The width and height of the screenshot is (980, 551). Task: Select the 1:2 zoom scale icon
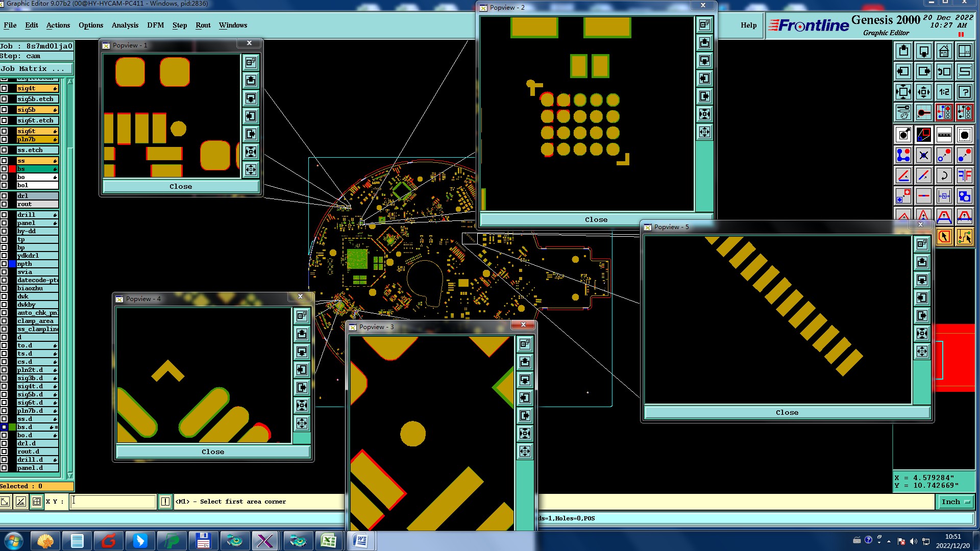(944, 92)
